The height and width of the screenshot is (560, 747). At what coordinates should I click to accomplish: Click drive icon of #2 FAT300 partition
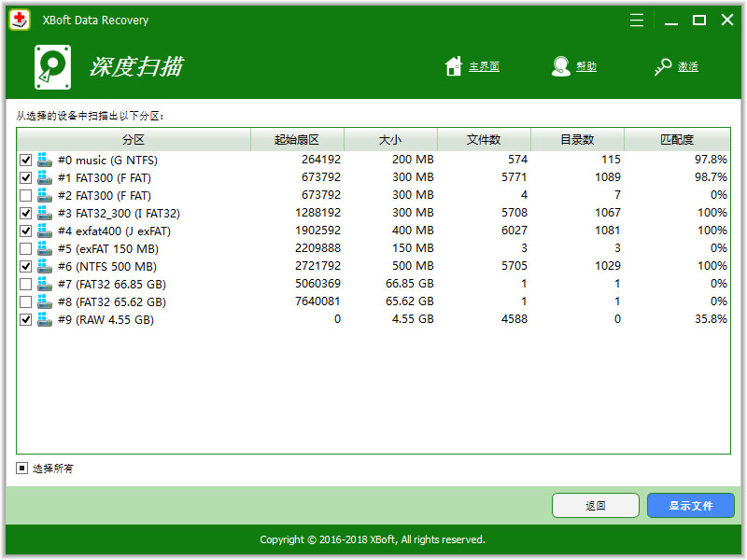point(44,195)
